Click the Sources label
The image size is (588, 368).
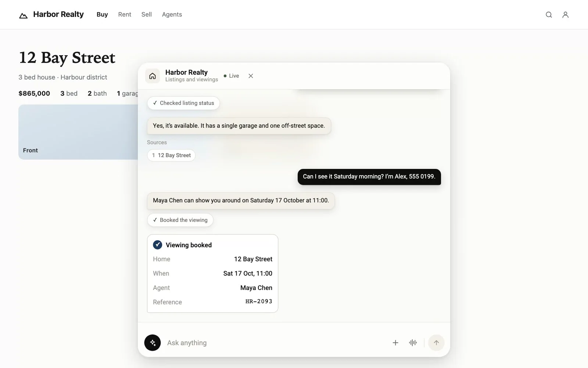click(157, 142)
